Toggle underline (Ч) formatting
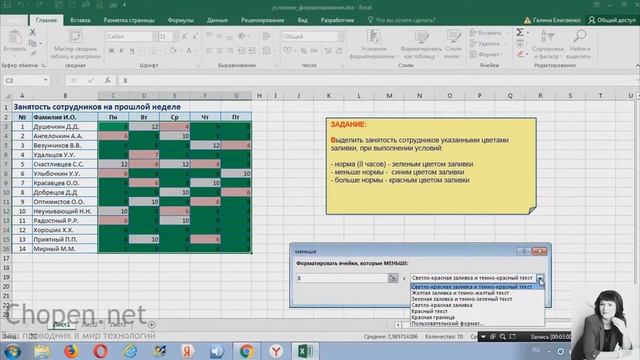The height and width of the screenshot is (360, 640). [x=132, y=51]
